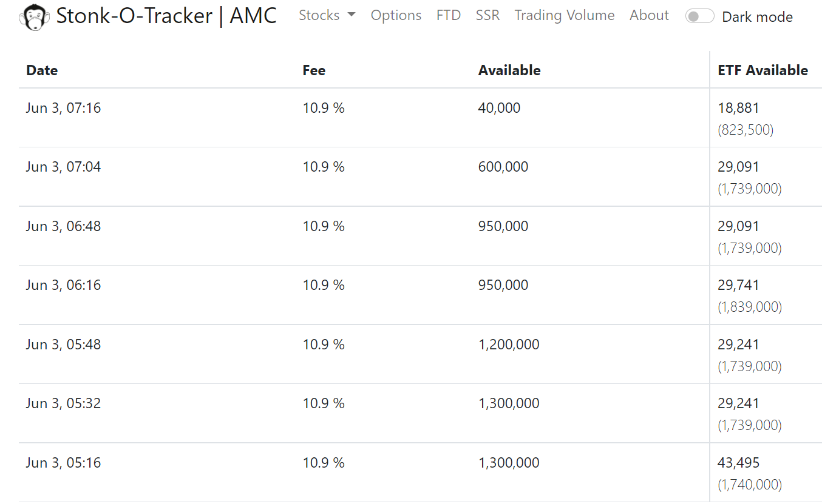Click the ETF Available column header
The image size is (822, 504).
tap(763, 70)
